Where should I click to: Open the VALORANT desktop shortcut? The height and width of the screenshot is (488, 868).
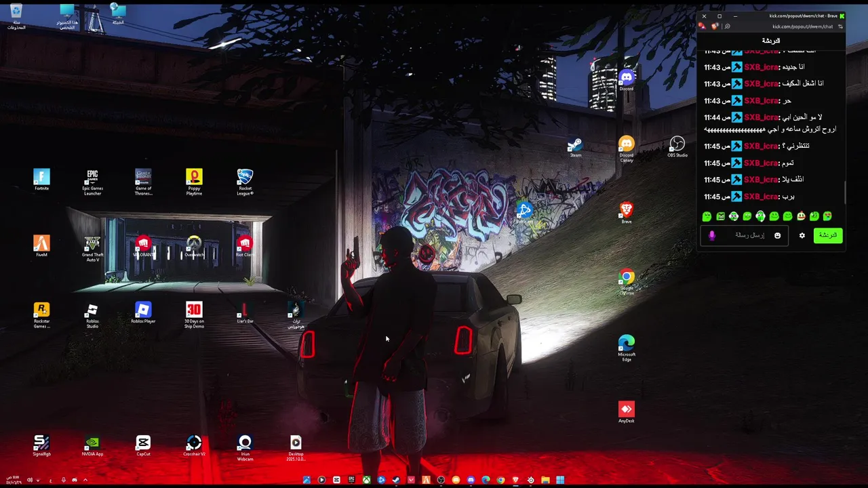[x=143, y=246]
